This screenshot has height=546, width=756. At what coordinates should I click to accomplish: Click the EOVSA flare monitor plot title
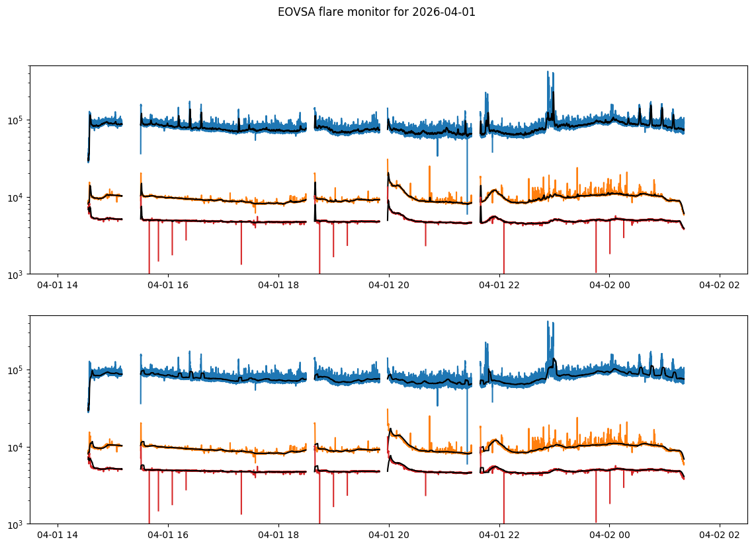(376, 12)
